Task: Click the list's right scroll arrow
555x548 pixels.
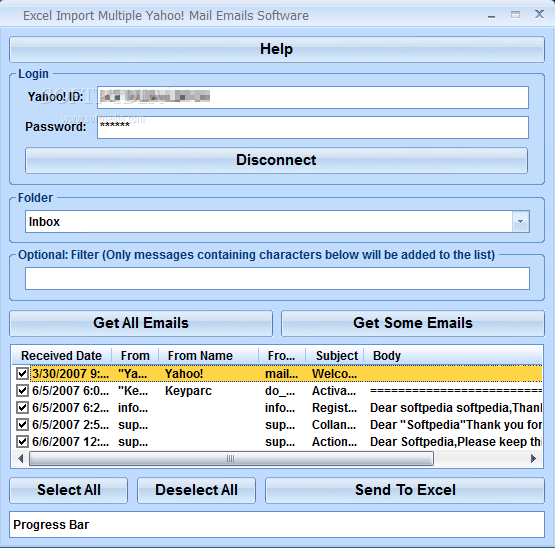Action: (533, 459)
